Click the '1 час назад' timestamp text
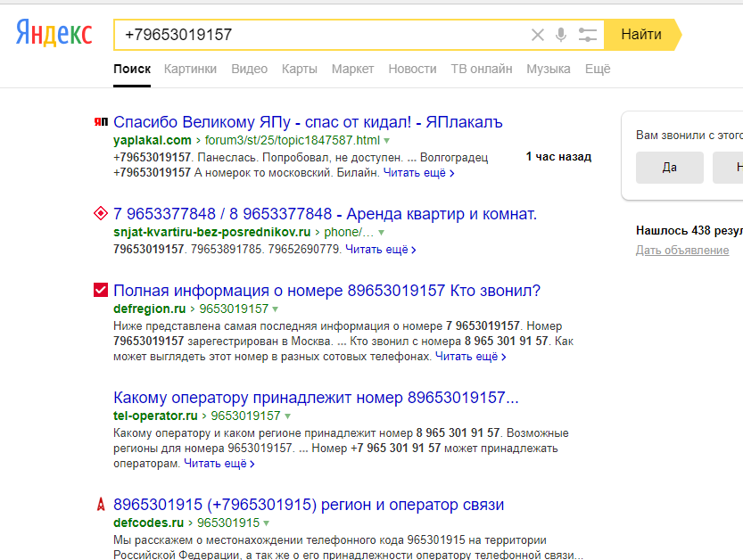This screenshot has height=560, width=743. pos(558,157)
